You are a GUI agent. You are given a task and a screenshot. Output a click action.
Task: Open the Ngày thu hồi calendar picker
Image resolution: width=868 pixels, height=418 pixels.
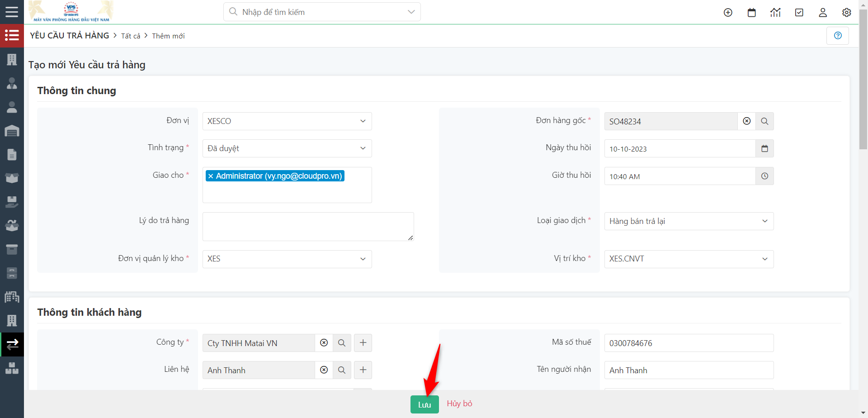[764, 148]
